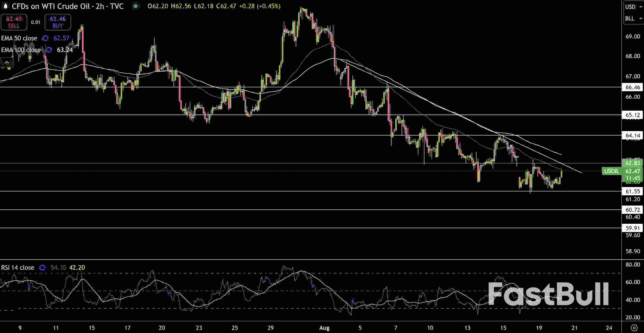Toggle visibility of the EMA 100 close indicator
The image size is (644, 333).
pos(21,50)
